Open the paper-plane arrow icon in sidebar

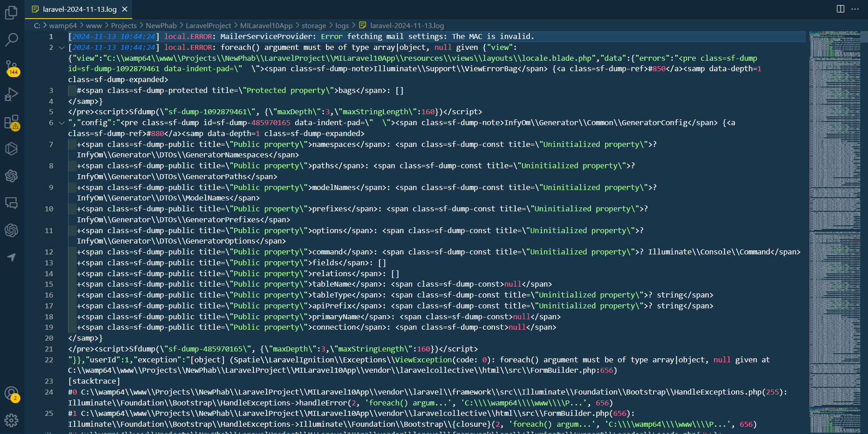click(x=11, y=257)
